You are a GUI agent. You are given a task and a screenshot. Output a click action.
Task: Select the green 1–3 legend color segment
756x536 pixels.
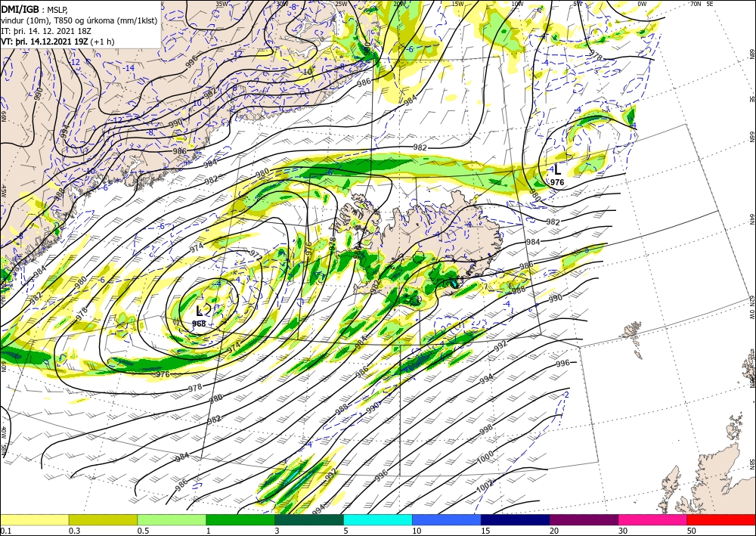pos(240,519)
